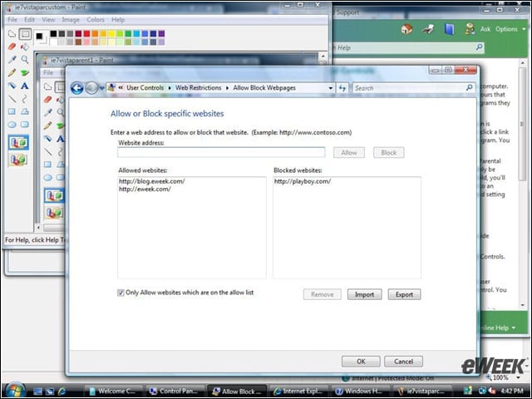Click the search magnifier in Allow Block window
This screenshot has height=399, width=532.
469,87
